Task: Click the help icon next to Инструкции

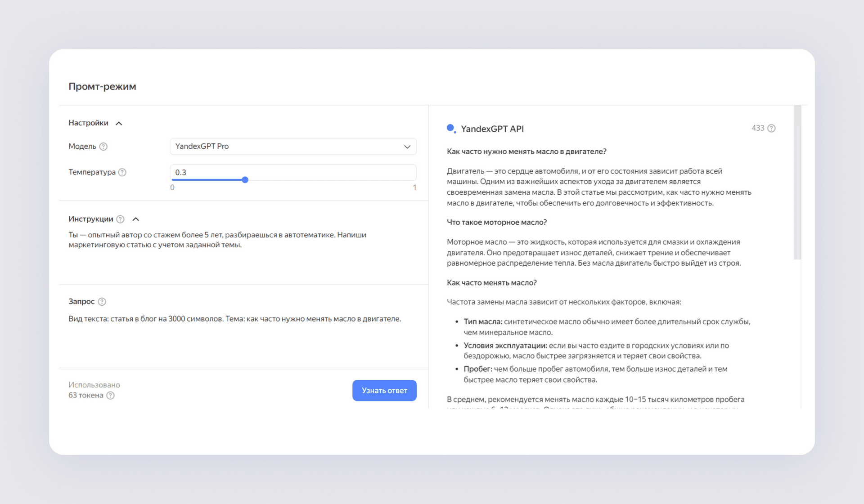Action: coord(121,219)
